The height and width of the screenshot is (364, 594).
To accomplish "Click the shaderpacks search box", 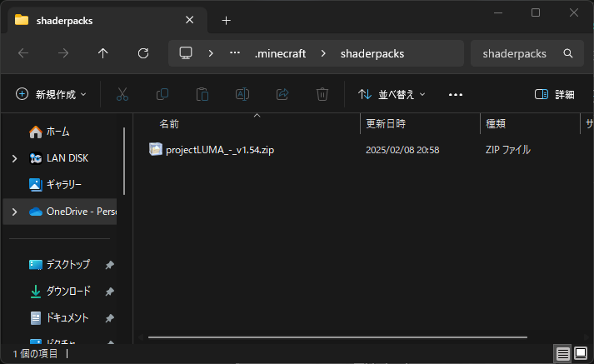I will click(x=517, y=53).
